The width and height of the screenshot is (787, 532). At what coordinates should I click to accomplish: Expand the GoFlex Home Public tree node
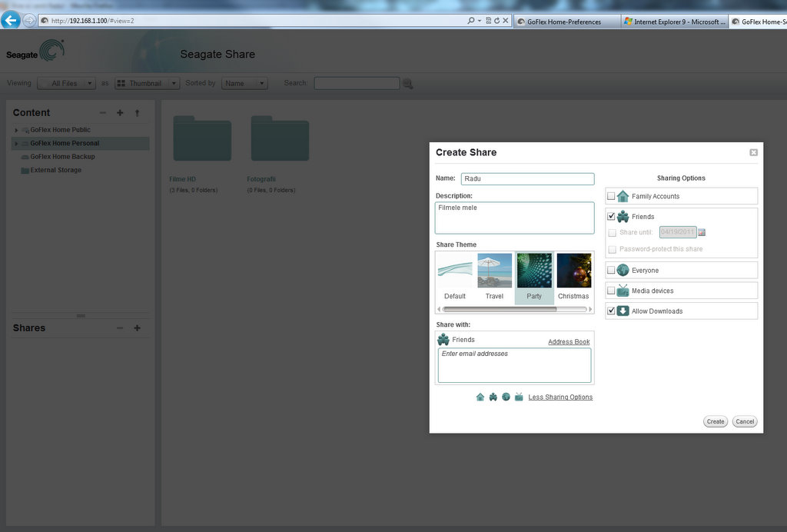(x=16, y=130)
